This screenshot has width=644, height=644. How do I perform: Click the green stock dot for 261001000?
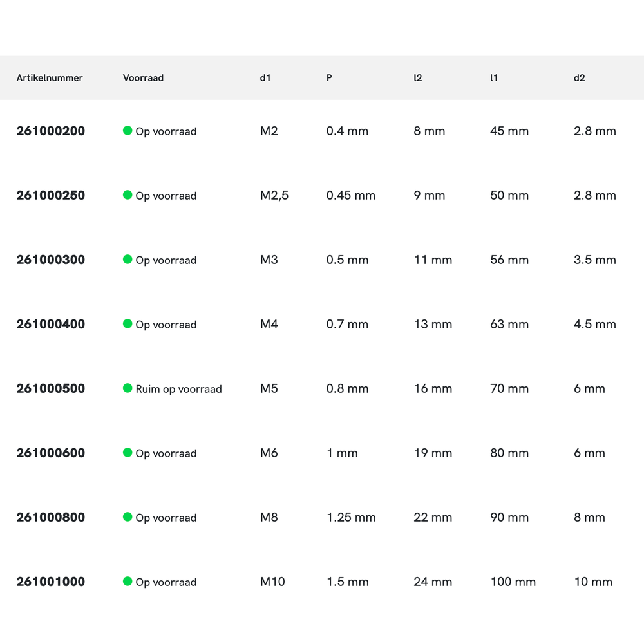pos(128,582)
